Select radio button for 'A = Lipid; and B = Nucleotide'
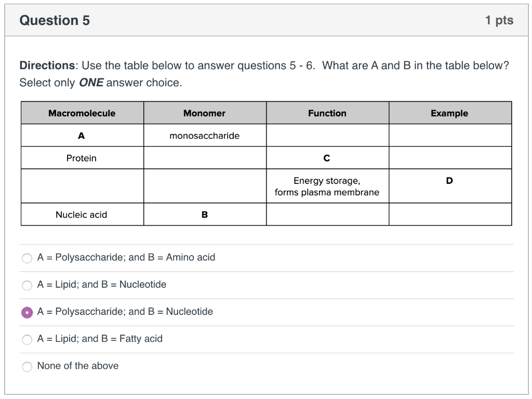 pyautogui.click(x=27, y=285)
